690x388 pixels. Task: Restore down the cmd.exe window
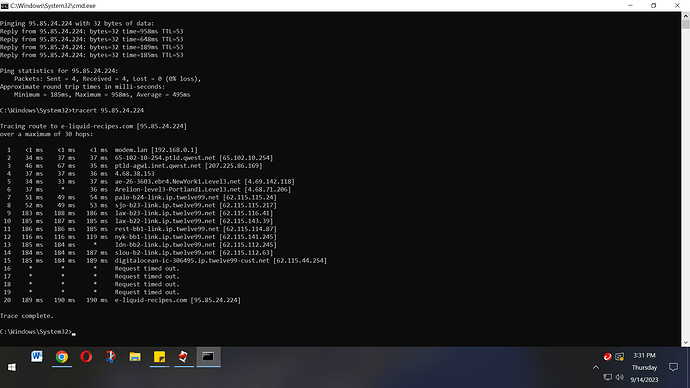pyautogui.click(x=653, y=6)
